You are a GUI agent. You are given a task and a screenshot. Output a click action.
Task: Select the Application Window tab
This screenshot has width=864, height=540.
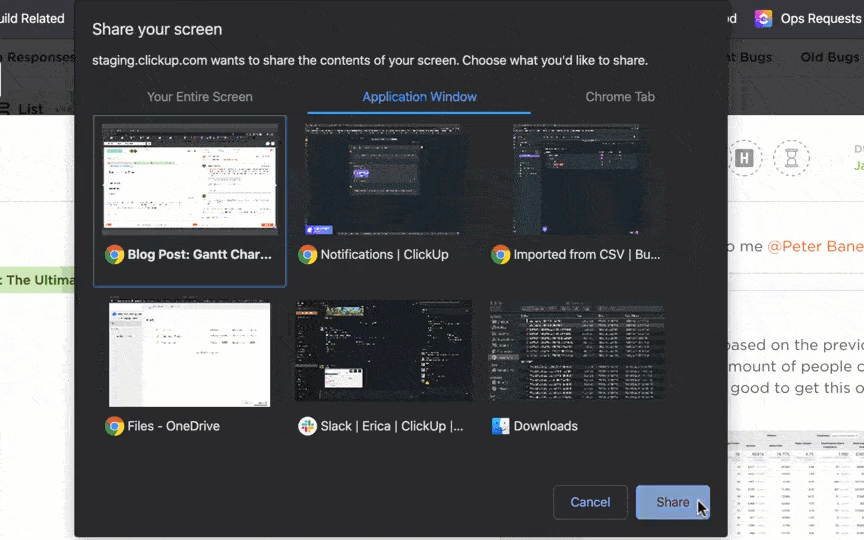[x=419, y=97]
